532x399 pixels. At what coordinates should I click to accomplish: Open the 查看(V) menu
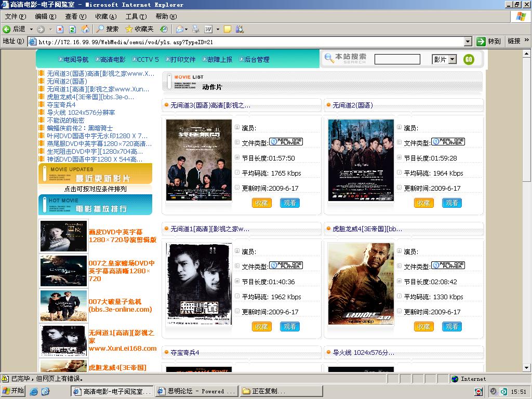pos(76,16)
